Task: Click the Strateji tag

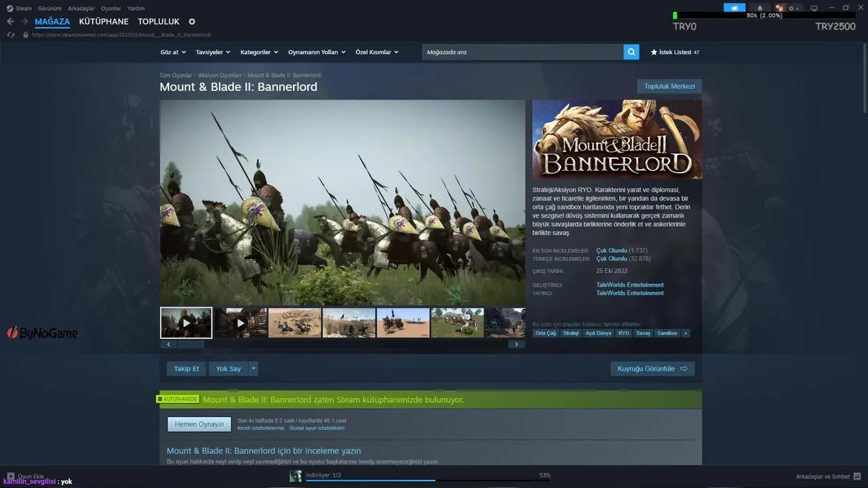Action: [571, 333]
